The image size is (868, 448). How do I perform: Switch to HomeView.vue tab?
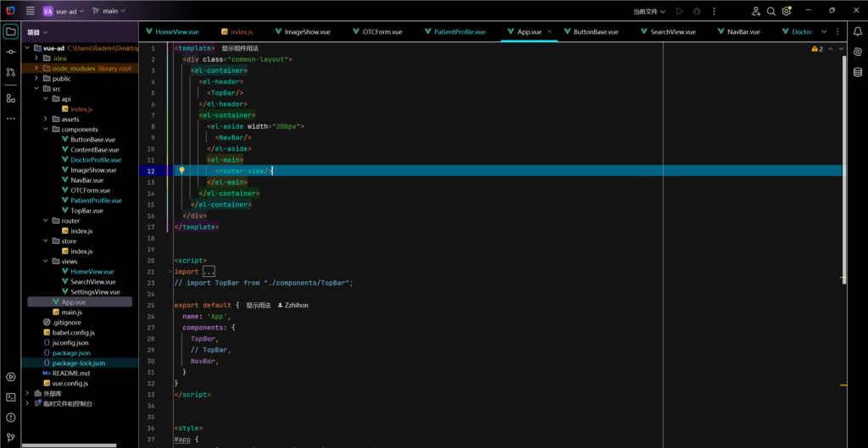171,31
